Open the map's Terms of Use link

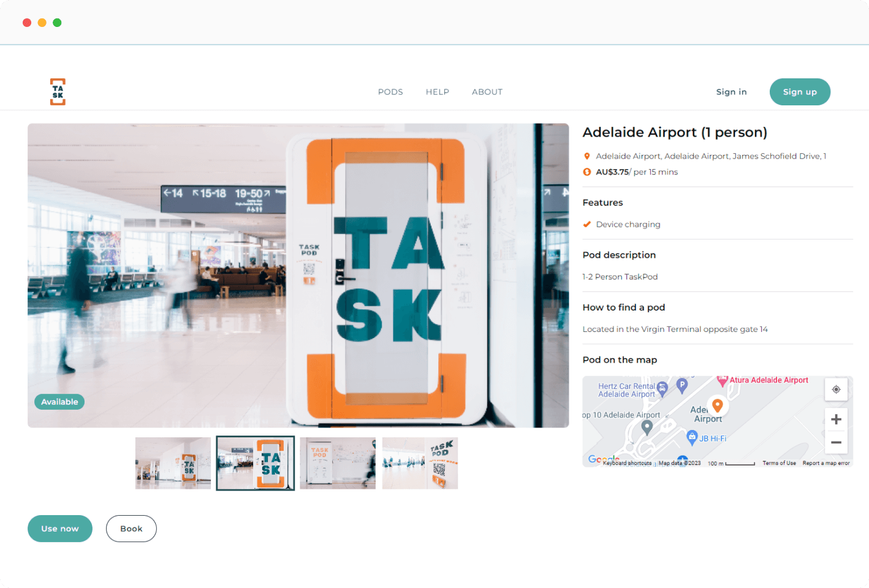point(779,463)
